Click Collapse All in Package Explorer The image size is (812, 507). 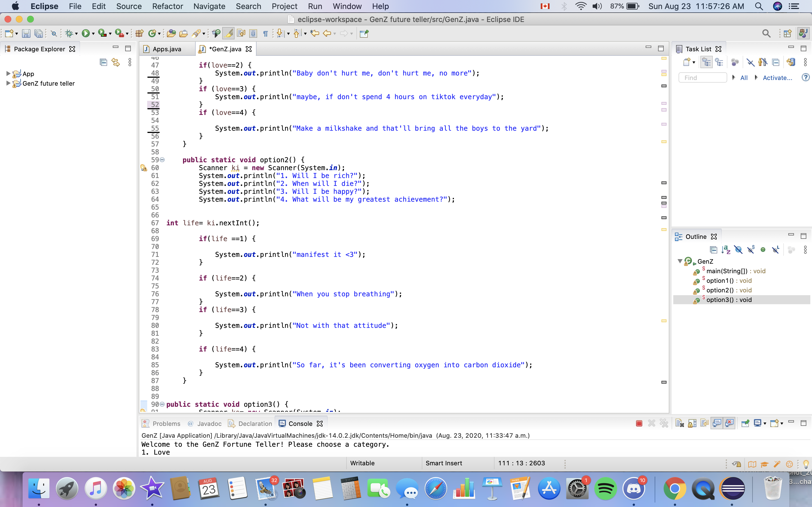pos(103,62)
